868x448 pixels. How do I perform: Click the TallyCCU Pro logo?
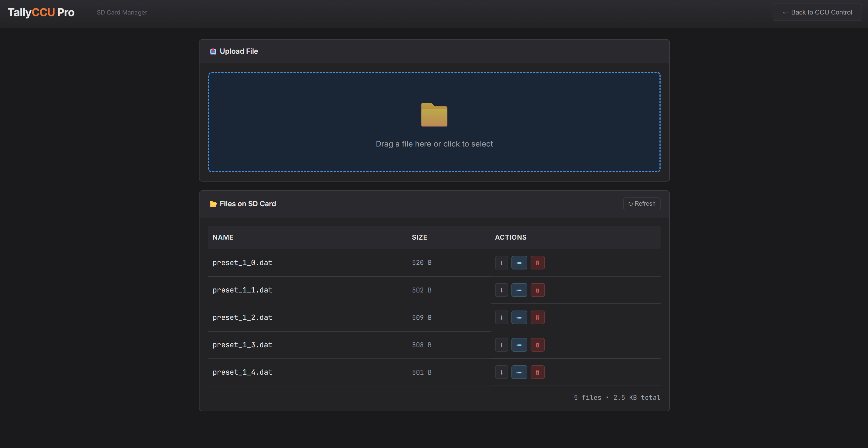pyautogui.click(x=41, y=13)
